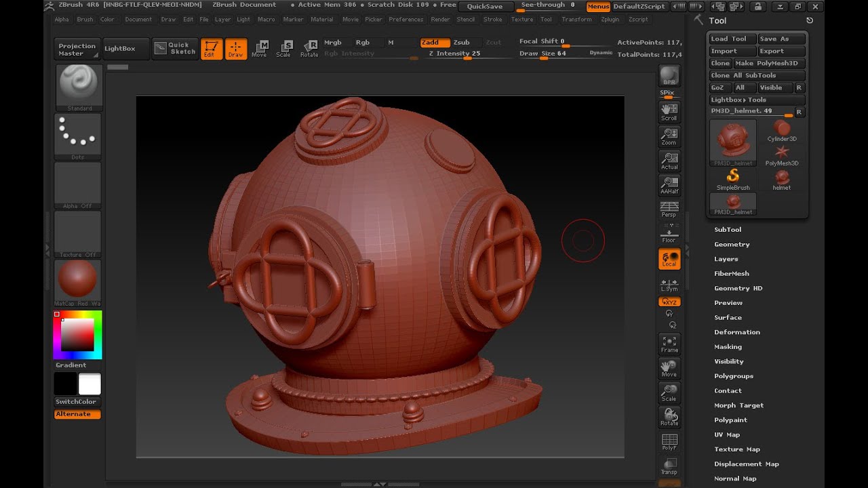
Task: Expand the UV Map section
Action: point(727,434)
